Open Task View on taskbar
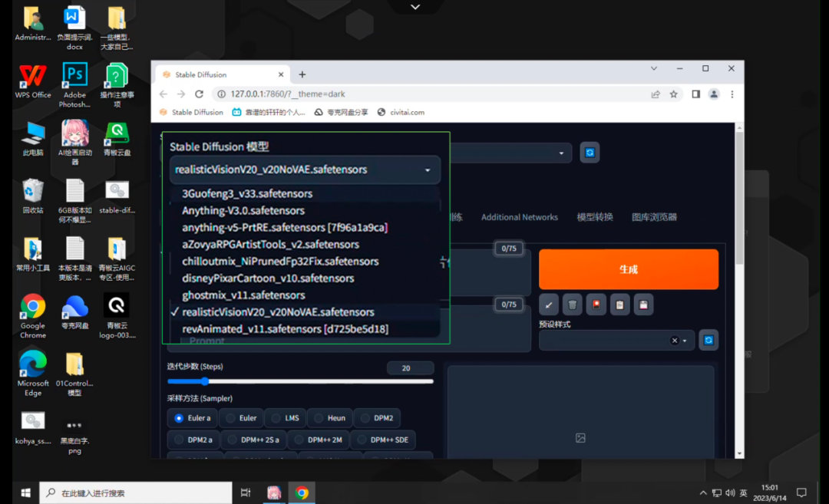 (246, 493)
